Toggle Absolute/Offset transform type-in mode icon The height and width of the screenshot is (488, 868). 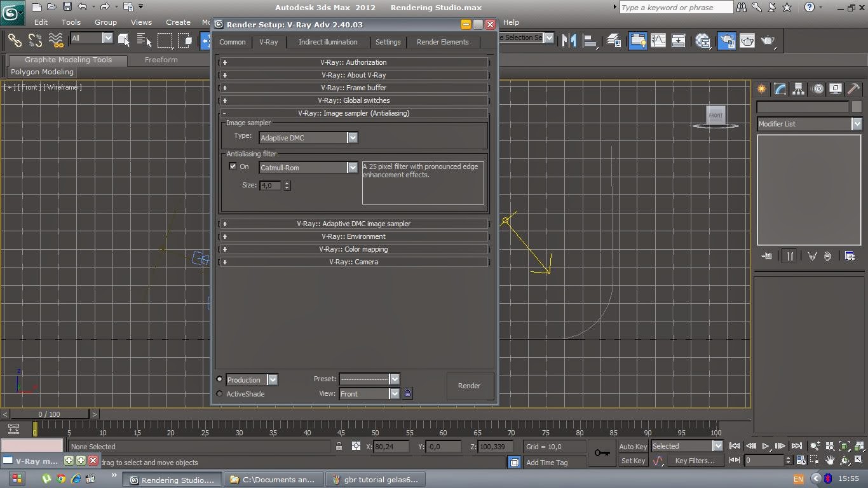[356, 447]
